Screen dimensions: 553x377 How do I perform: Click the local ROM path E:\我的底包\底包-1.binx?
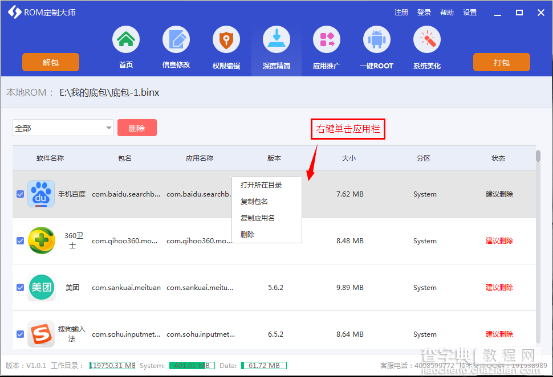pos(109,93)
